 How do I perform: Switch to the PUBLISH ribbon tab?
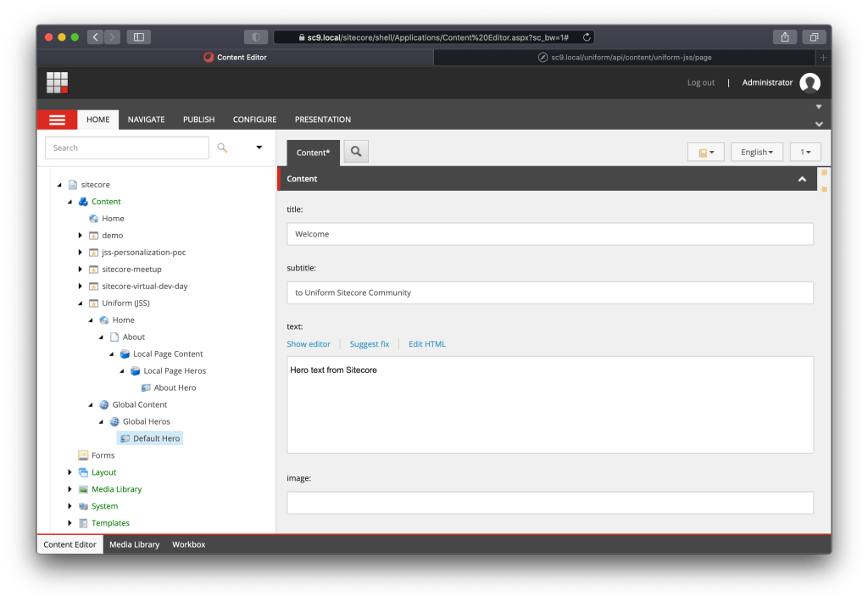[x=198, y=120]
